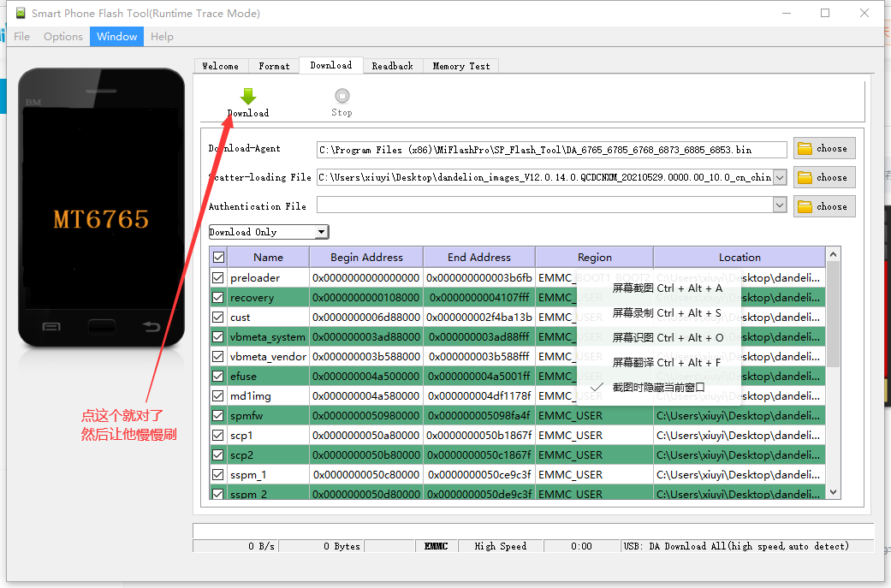Viewport: 891px width, 588px height.
Task: Open the Memory Test tab
Action: pyautogui.click(x=460, y=66)
